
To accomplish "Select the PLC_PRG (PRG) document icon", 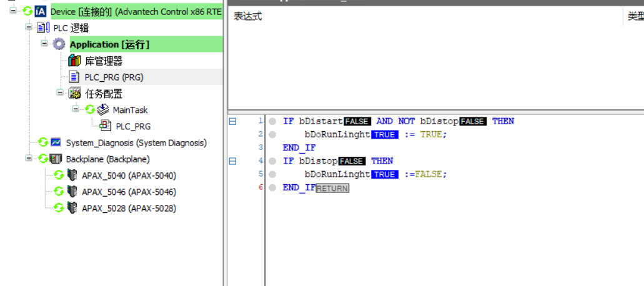I will pyautogui.click(x=74, y=77).
